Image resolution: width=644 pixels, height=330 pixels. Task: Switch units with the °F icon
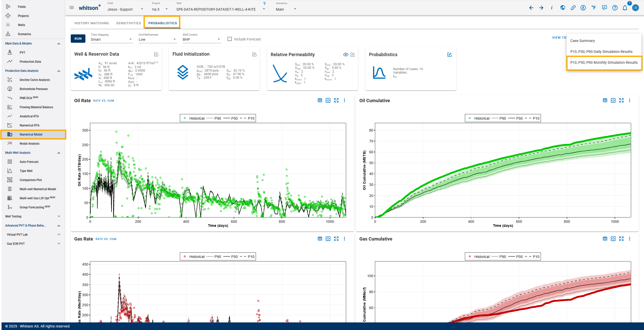[x=594, y=8]
